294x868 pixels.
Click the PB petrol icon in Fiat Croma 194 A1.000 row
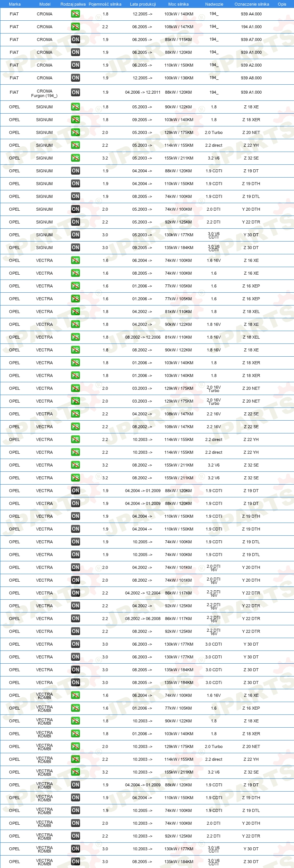(x=76, y=27)
